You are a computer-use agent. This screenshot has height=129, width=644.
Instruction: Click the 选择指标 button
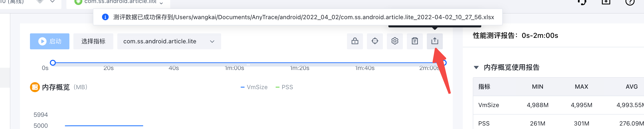93,41
